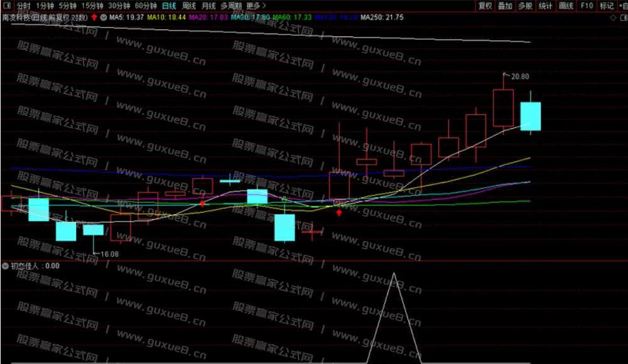Click the red up arrow beside stock name

[x=94, y=17]
